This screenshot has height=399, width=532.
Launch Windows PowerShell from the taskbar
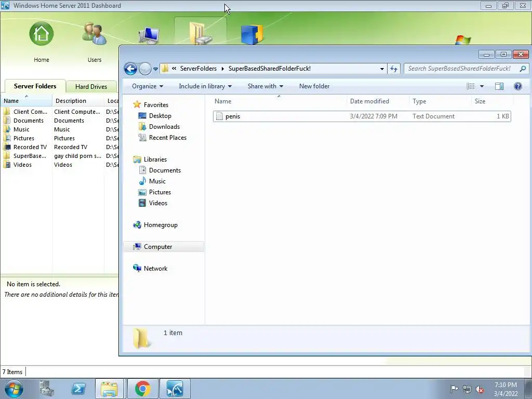click(78, 389)
